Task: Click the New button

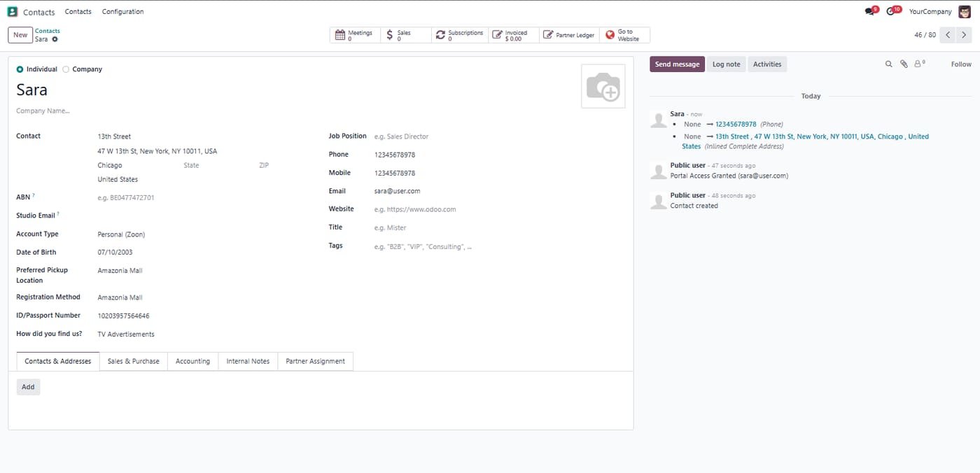Action: (20, 35)
